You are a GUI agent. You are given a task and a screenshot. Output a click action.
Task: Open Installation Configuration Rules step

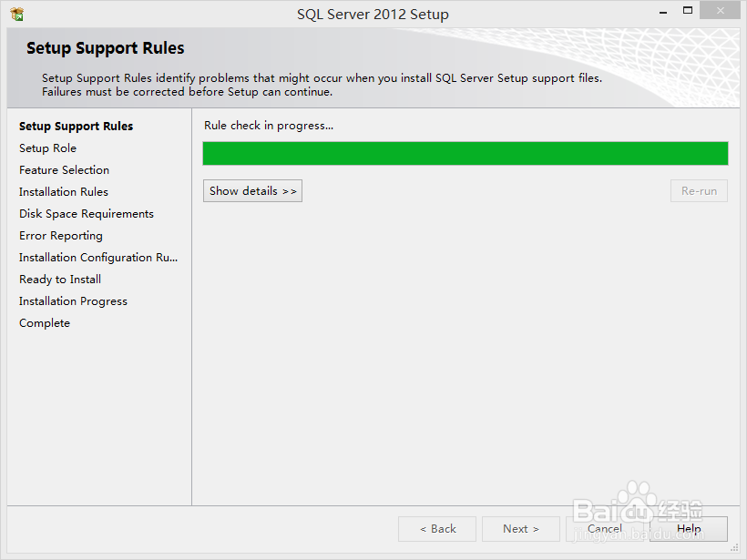tap(97, 257)
